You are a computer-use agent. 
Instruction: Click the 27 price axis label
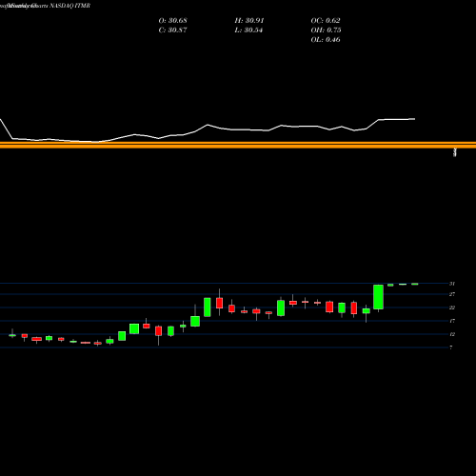coord(452,294)
